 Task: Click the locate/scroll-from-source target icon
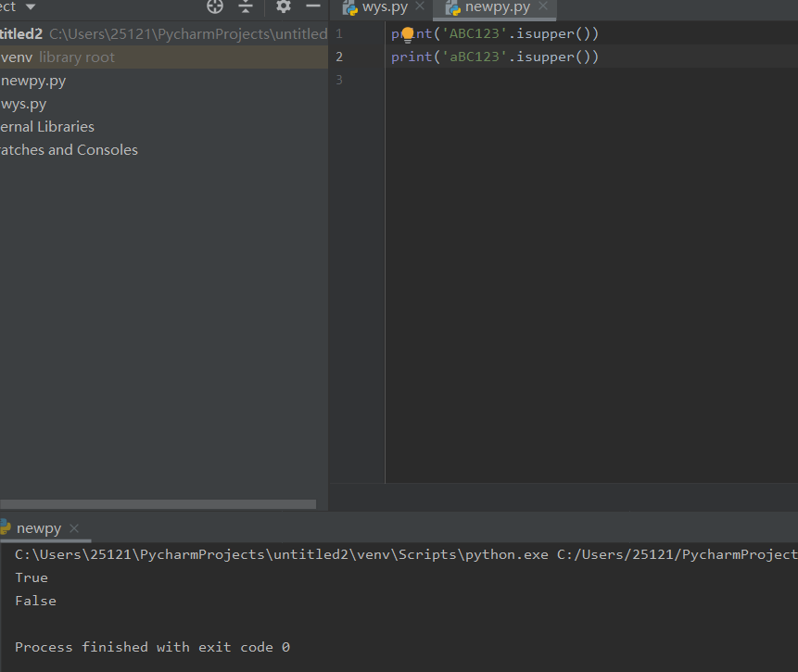(x=215, y=6)
